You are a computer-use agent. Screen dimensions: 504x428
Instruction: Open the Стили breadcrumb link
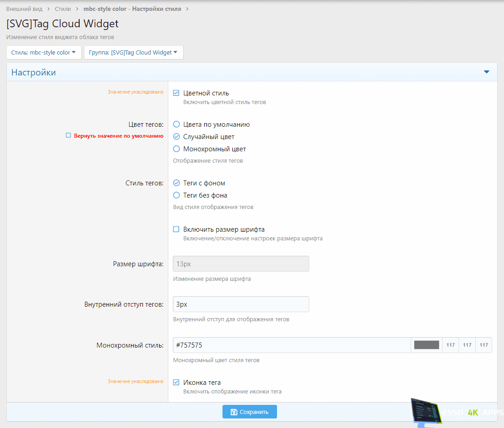[x=63, y=9]
